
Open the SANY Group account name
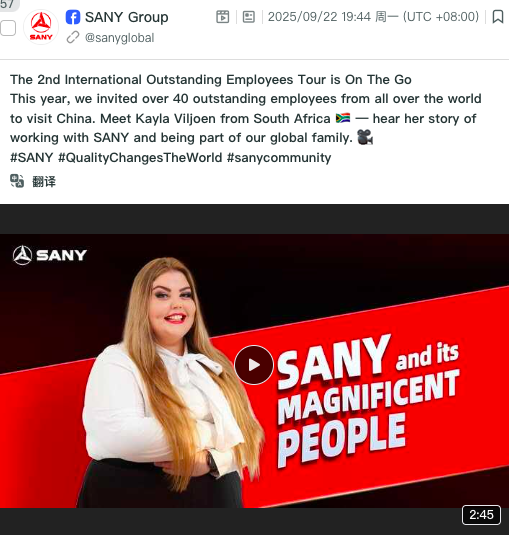[127, 17]
